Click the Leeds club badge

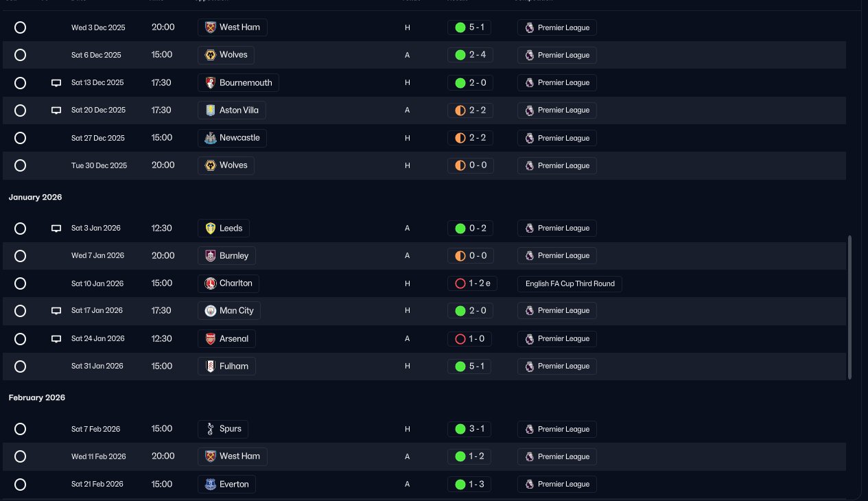click(x=211, y=228)
